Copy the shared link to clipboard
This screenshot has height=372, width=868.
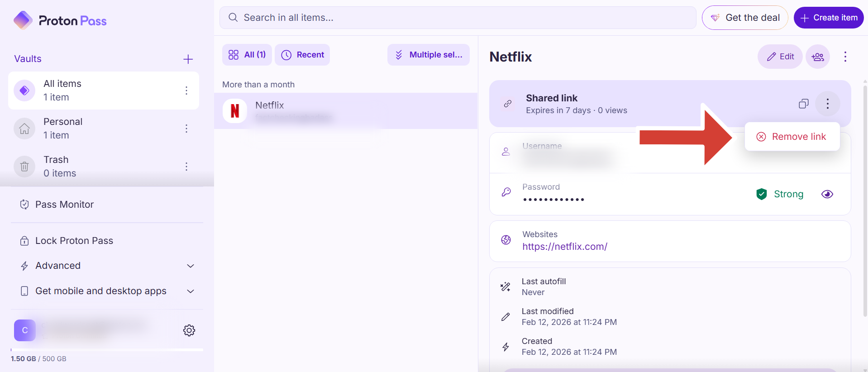[803, 104]
